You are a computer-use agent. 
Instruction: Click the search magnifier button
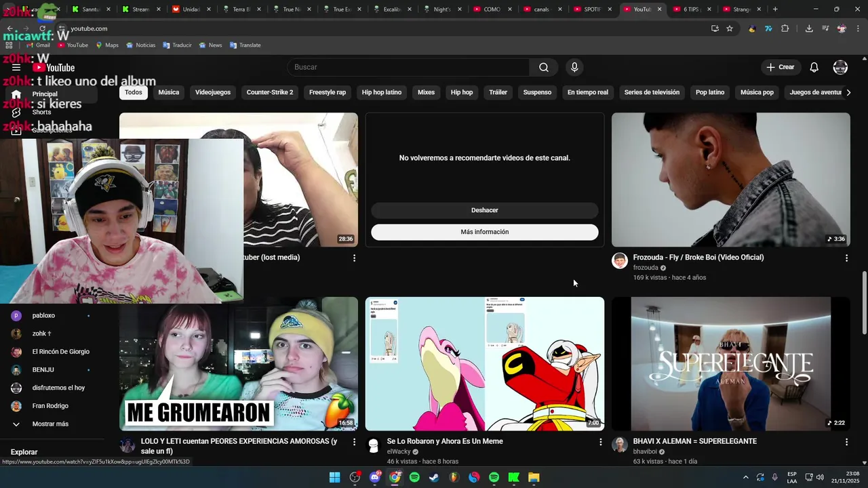(544, 67)
